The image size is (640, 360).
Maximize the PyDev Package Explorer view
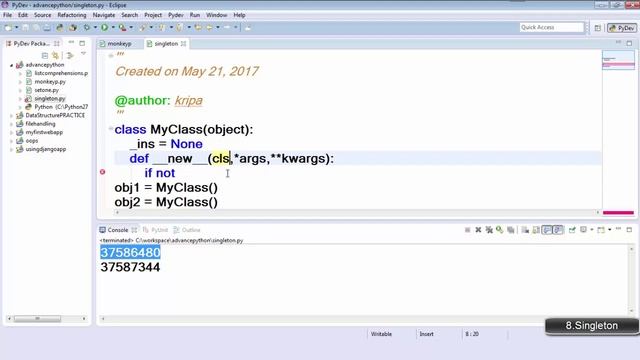point(82,43)
